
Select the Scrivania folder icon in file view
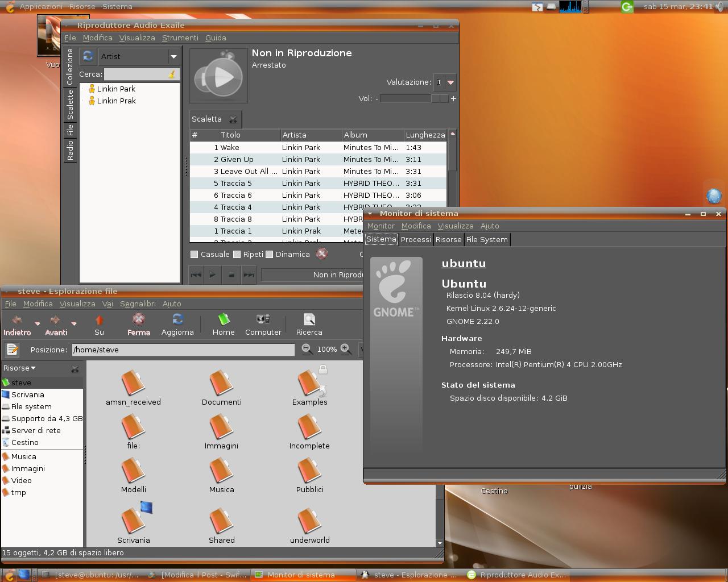point(133,520)
